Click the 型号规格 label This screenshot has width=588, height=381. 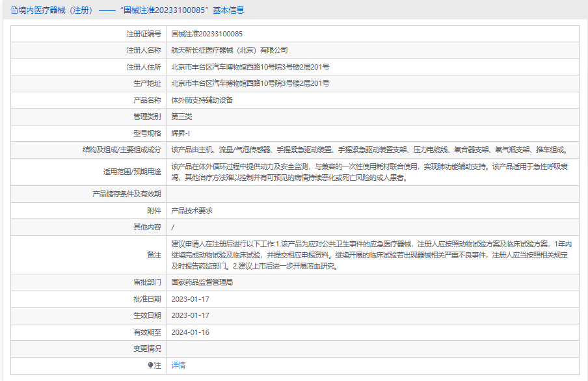pos(147,133)
